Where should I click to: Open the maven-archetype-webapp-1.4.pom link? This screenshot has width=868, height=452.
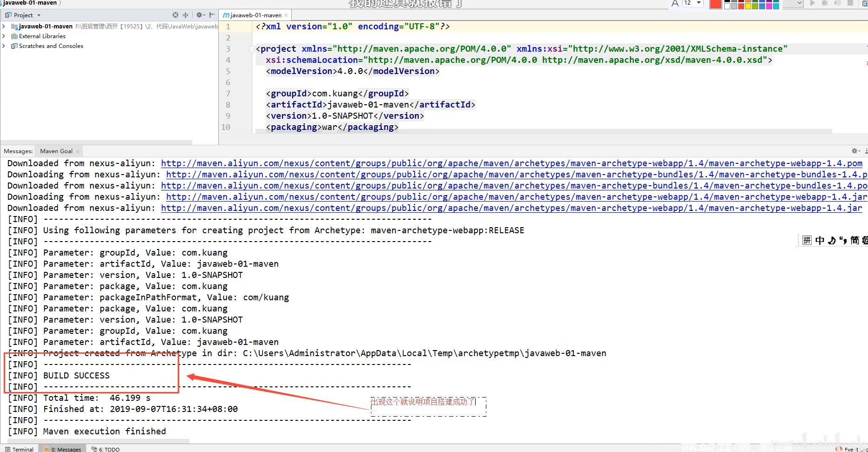[x=511, y=163]
